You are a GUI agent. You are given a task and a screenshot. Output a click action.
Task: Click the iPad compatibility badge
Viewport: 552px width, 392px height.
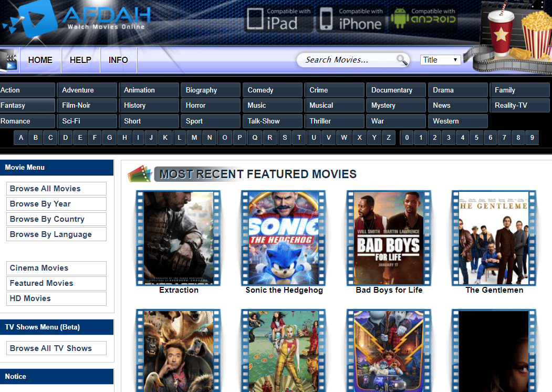coord(278,19)
